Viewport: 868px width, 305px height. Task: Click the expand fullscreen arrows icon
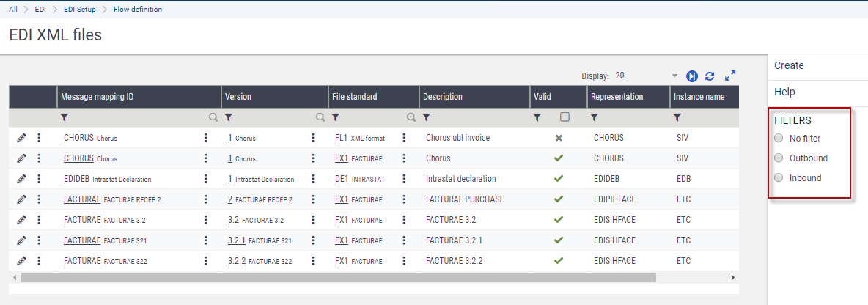coord(730,76)
